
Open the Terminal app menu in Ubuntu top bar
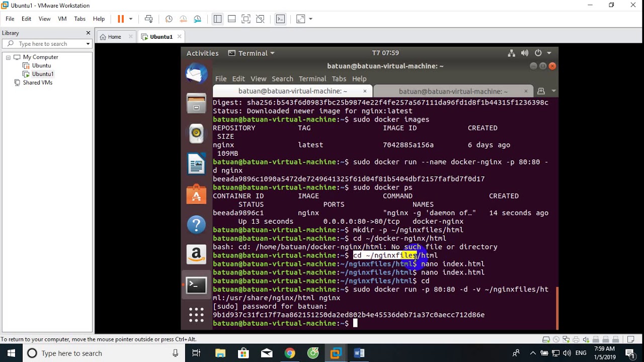(x=252, y=53)
